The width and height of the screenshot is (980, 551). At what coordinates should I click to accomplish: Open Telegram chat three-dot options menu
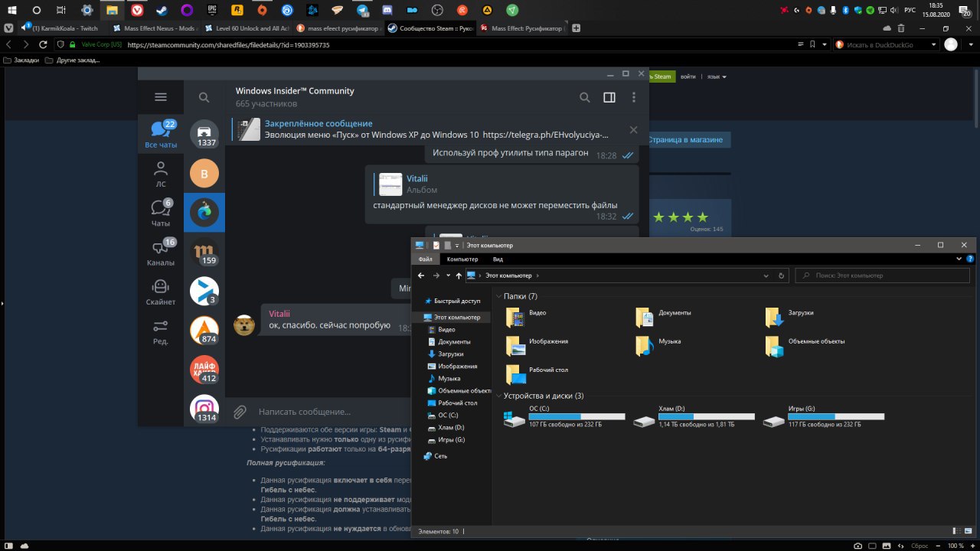point(634,97)
